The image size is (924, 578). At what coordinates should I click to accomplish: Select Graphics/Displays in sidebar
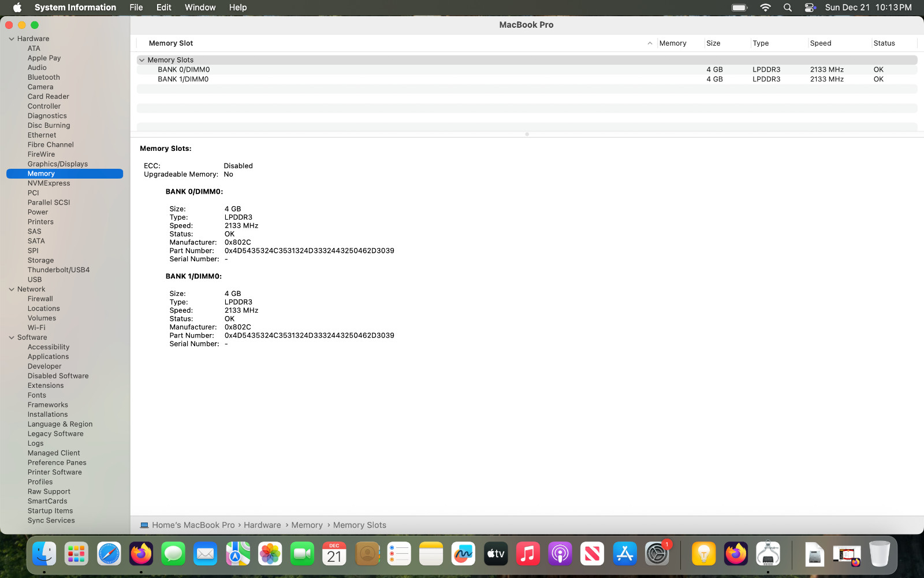point(58,164)
